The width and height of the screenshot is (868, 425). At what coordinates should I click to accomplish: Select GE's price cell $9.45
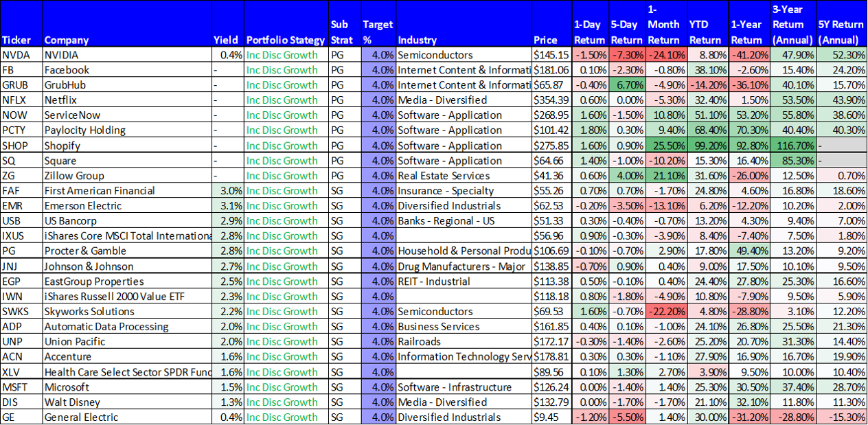(x=551, y=417)
